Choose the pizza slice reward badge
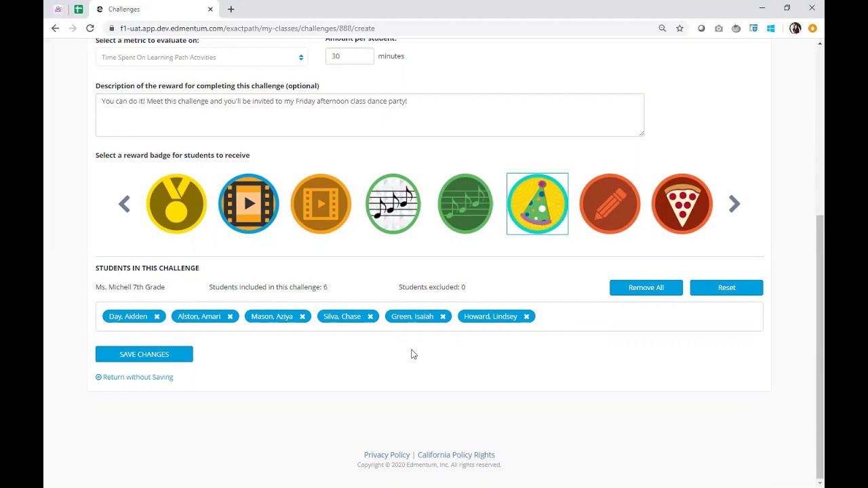The height and width of the screenshot is (488, 868). tap(682, 204)
